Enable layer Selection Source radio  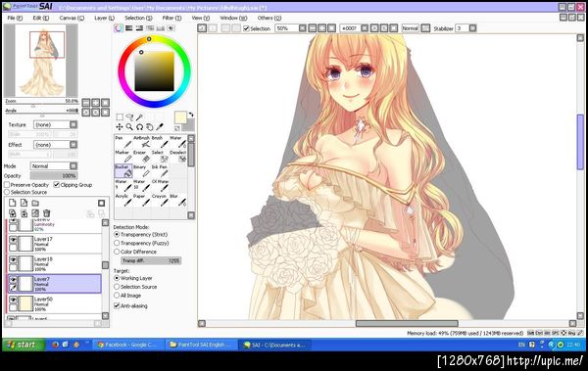coord(7,192)
